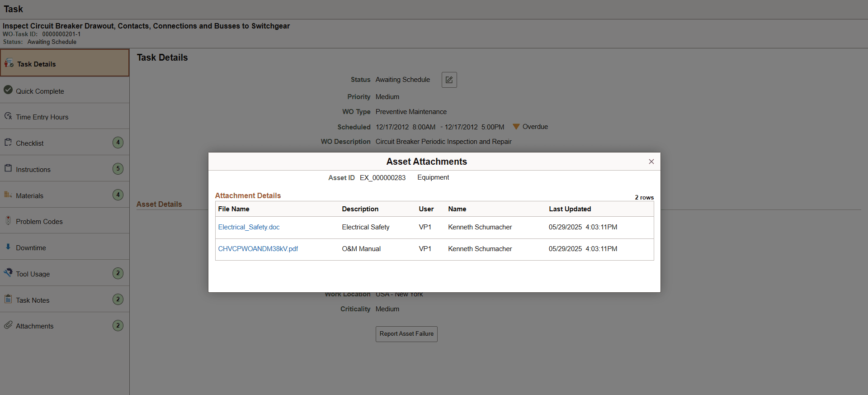Click Kenneth Schumacher in the O&M Manual row
This screenshot has height=395, width=868.
tap(480, 249)
